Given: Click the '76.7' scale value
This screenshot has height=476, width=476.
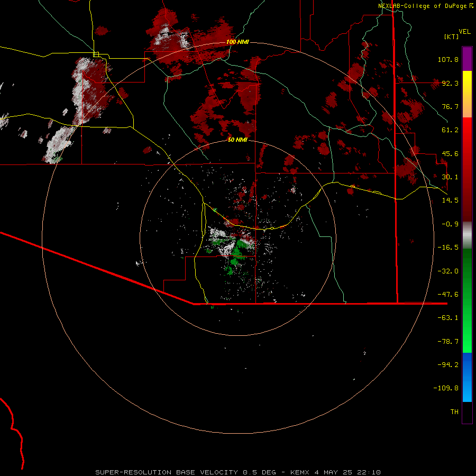Looking at the screenshot, I should 450,106.
